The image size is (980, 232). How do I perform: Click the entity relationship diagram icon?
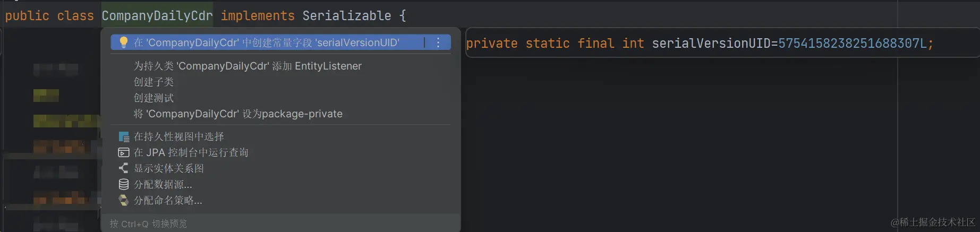pos(124,168)
